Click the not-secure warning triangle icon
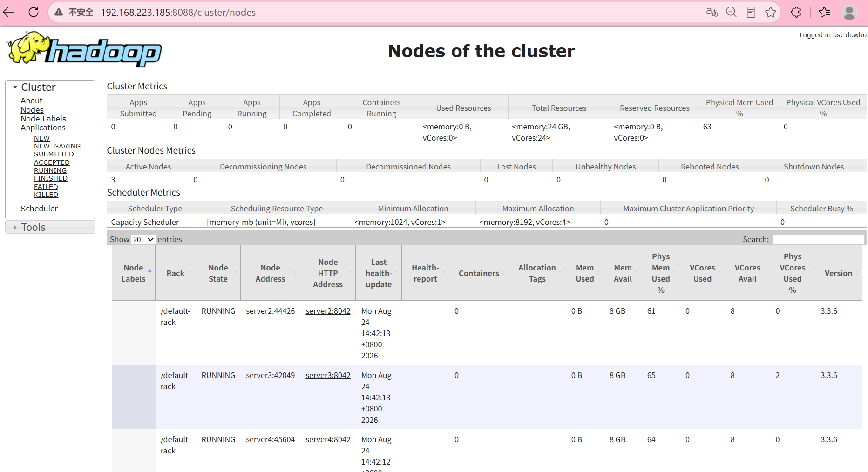Image resolution: width=868 pixels, height=472 pixels. [59, 12]
